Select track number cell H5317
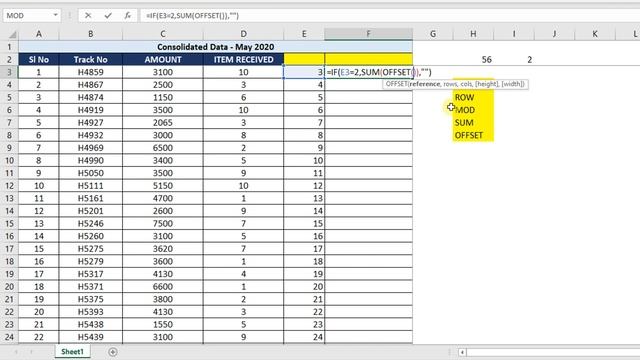This screenshot has height=360, width=640. [91, 274]
